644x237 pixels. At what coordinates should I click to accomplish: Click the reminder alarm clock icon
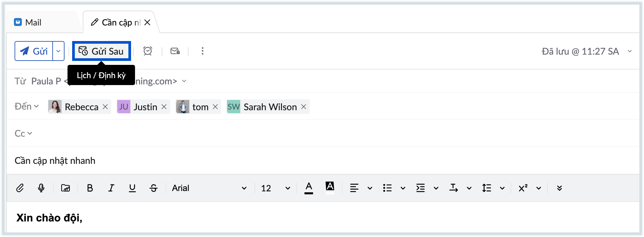click(148, 51)
